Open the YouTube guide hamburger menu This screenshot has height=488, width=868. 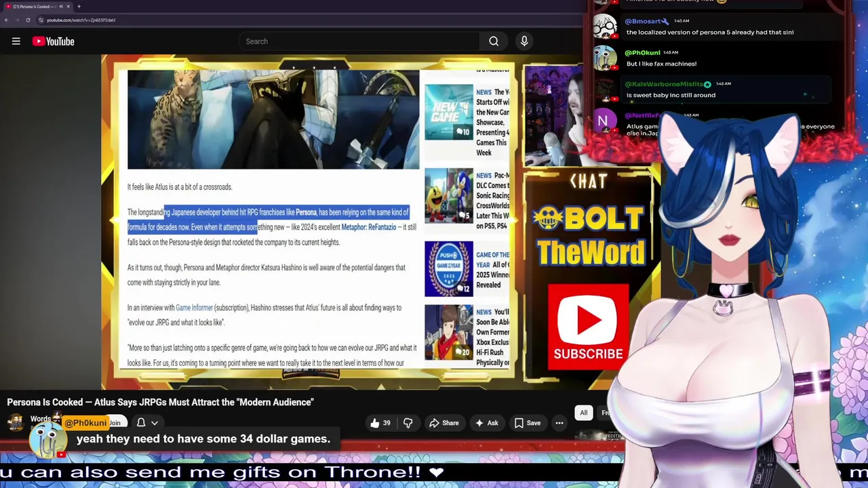pyautogui.click(x=16, y=41)
